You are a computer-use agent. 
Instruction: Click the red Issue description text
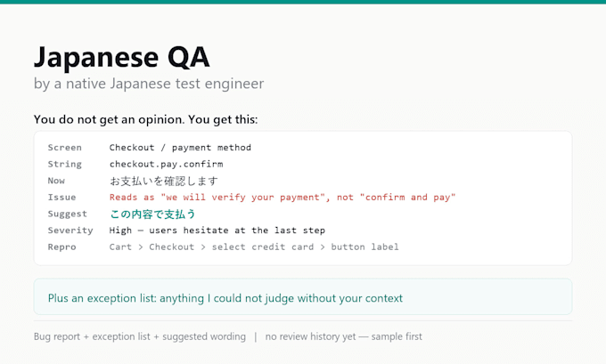[x=283, y=198]
